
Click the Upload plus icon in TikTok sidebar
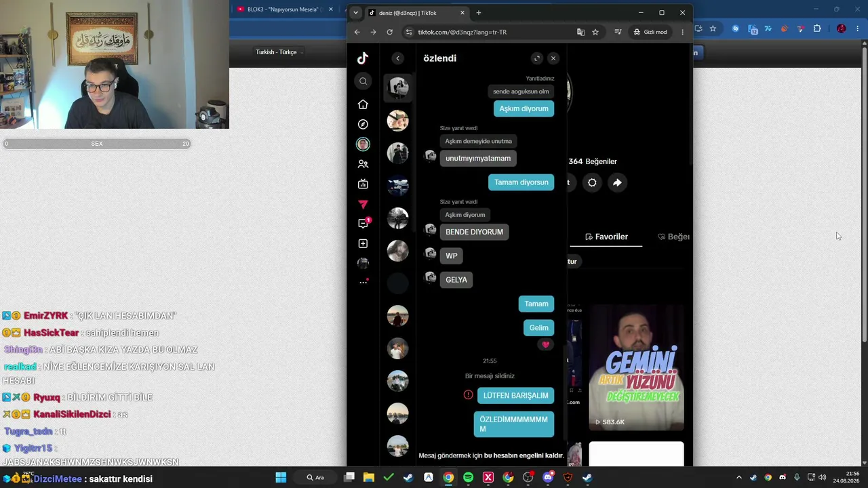[x=363, y=243]
